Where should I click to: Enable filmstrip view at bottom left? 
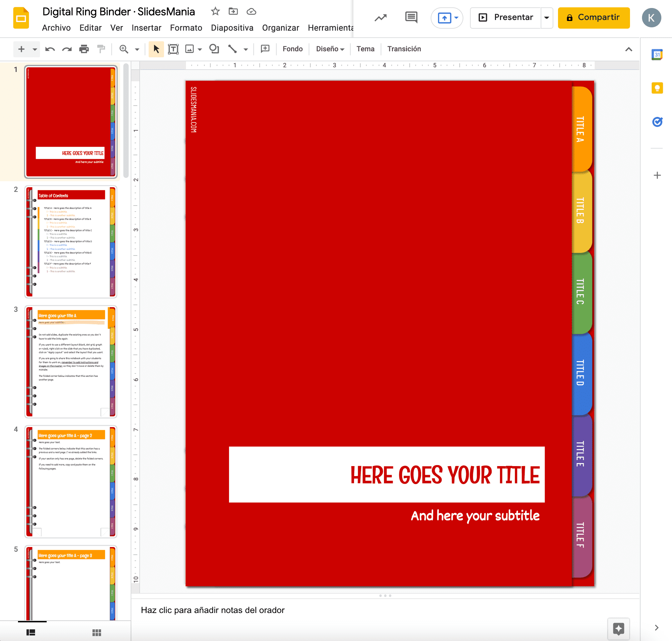point(31,632)
